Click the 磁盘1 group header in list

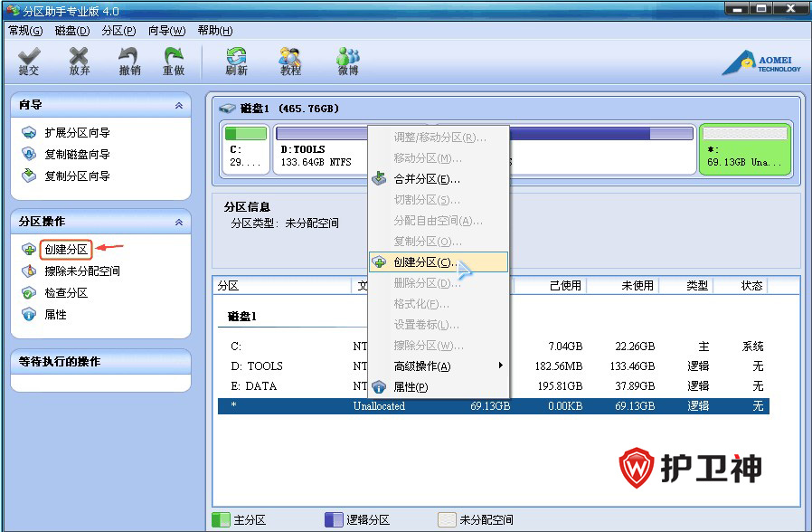(241, 317)
